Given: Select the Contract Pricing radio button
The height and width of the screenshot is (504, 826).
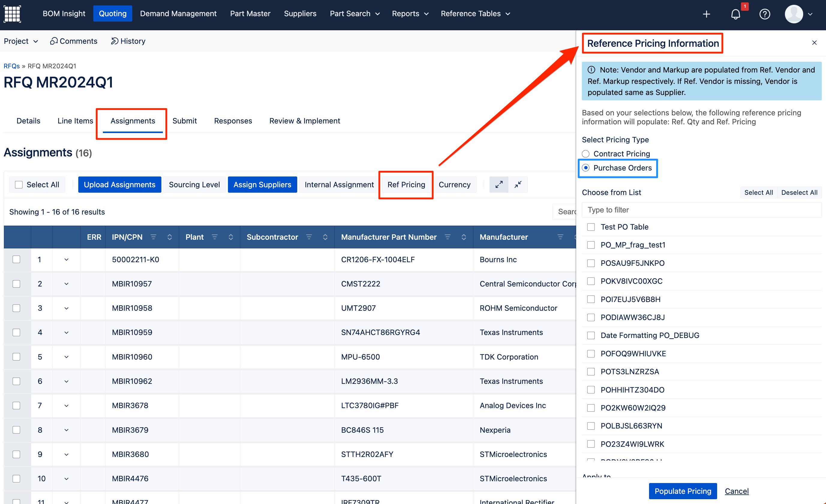Looking at the screenshot, I should pos(586,154).
